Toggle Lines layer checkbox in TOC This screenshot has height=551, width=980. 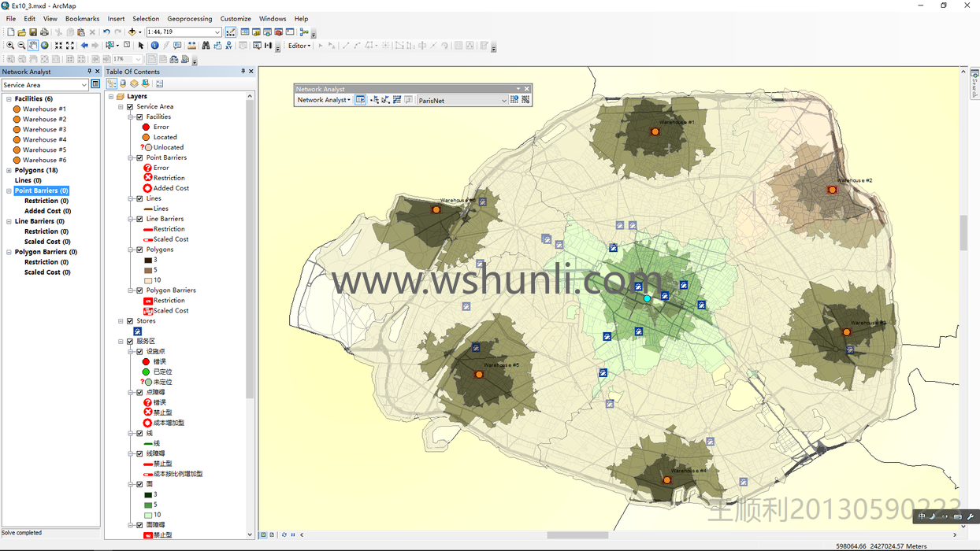[139, 198]
